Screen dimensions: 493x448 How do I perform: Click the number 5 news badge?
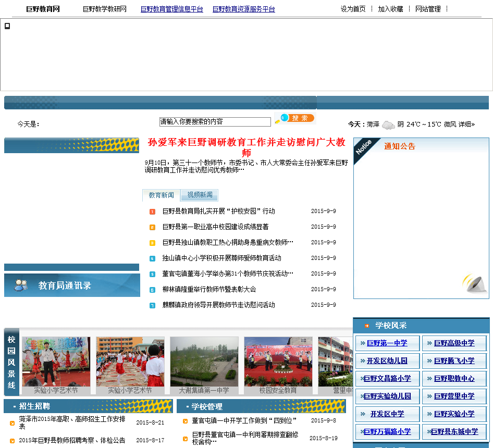152,274
